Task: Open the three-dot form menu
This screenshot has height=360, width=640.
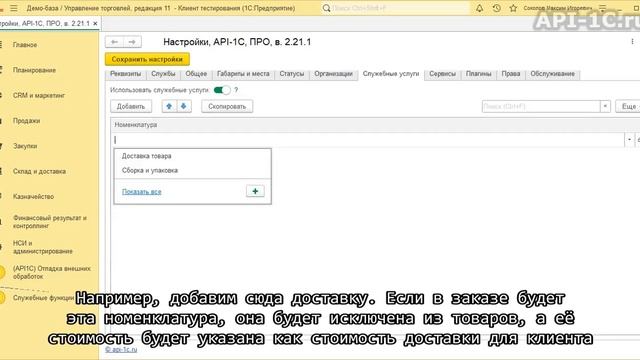Action: point(632,42)
